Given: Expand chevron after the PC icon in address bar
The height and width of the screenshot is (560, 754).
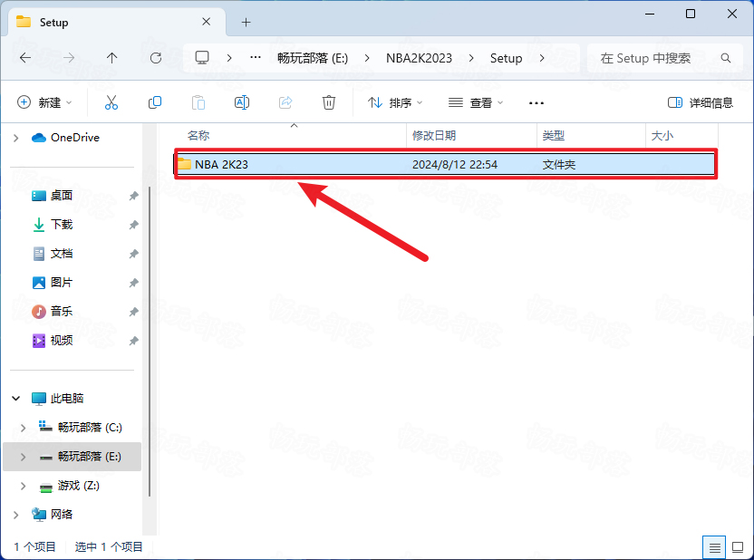Looking at the screenshot, I should click(x=229, y=58).
